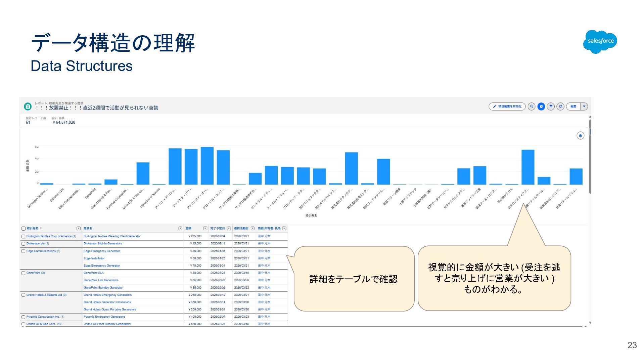Select all rows checkbox in 取引先名 header
The image size is (644, 363).
(x=24, y=229)
